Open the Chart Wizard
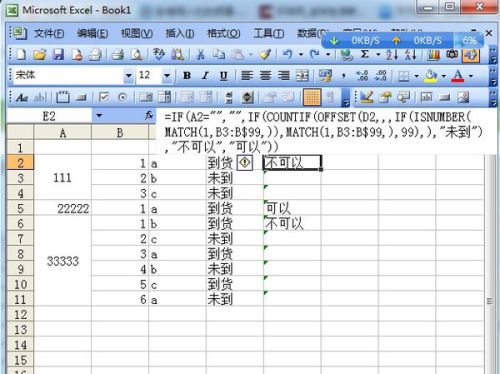 coord(433,54)
